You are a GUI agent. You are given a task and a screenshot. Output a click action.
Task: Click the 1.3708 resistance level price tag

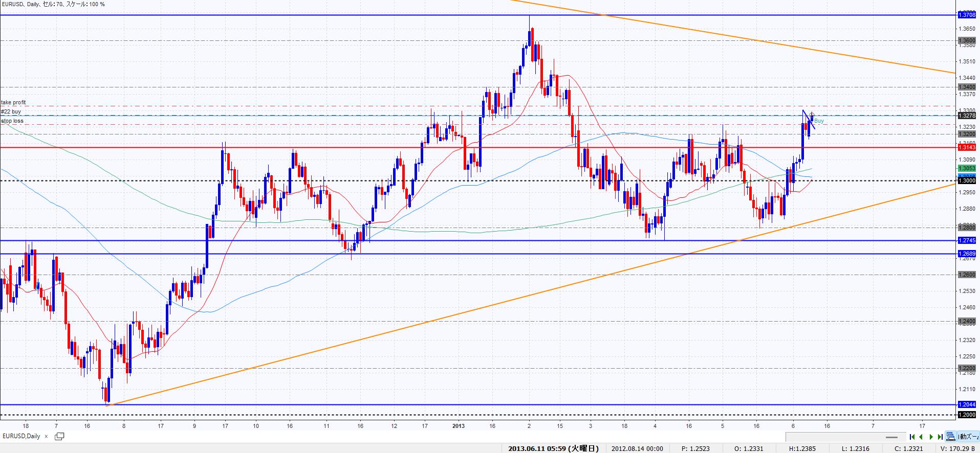coord(967,15)
